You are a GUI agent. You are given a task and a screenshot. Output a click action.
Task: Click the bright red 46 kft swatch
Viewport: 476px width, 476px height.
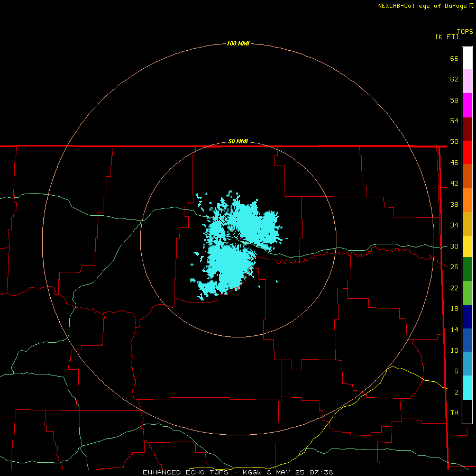click(x=467, y=152)
